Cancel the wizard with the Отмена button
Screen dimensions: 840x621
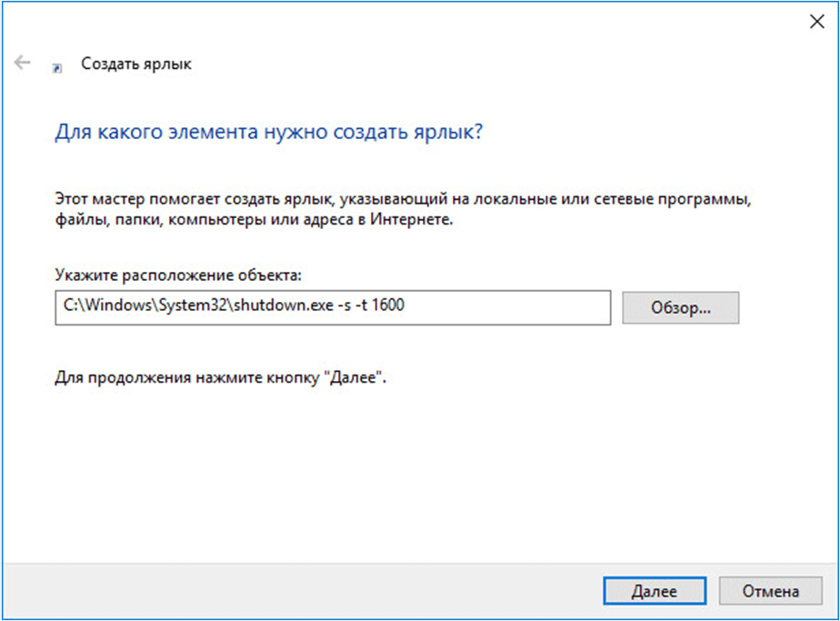[x=770, y=591]
